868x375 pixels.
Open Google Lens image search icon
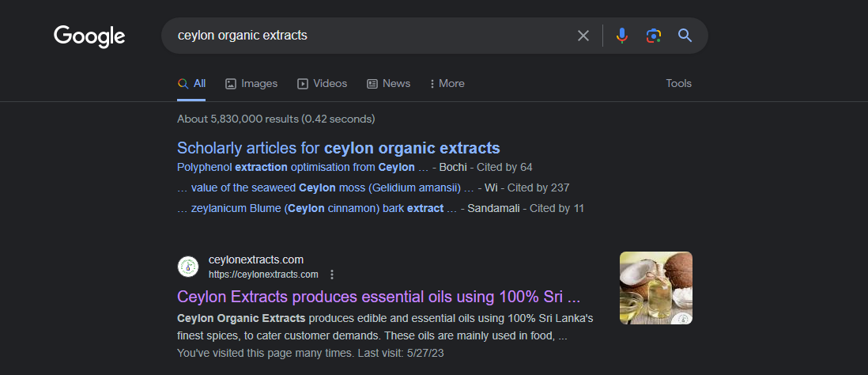pos(654,36)
